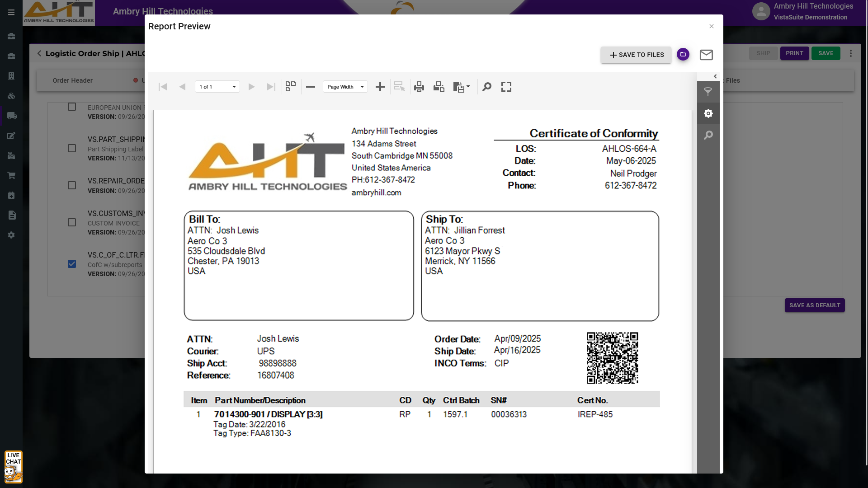The width and height of the screenshot is (868, 488).
Task: Check the VS.PART_SHIPPING label checkbox
Action: pos(72,148)
